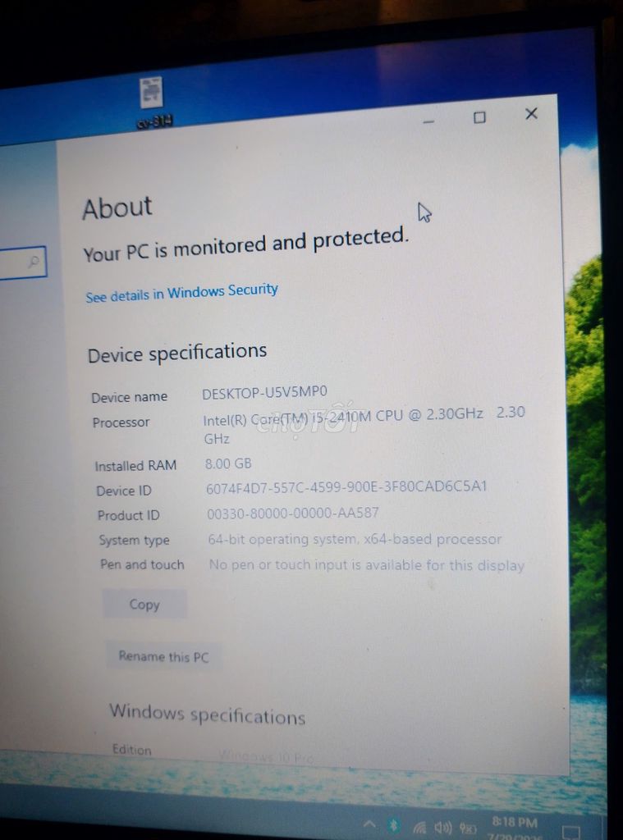Open the Wi-Fi network tray icon

click(x=419, y=828)
